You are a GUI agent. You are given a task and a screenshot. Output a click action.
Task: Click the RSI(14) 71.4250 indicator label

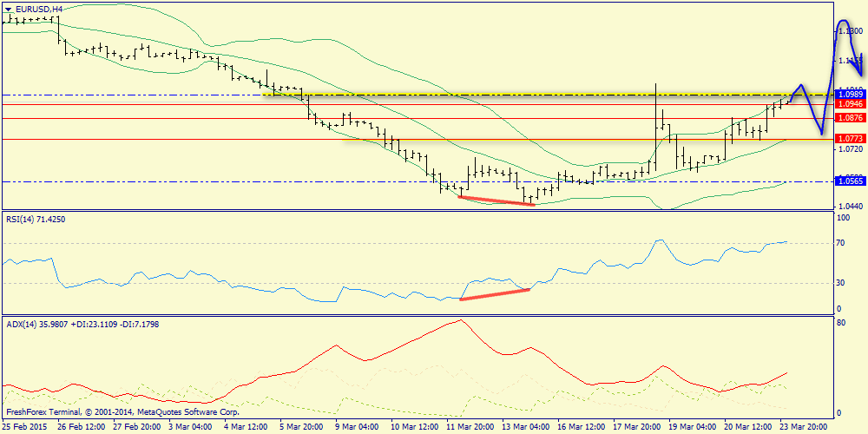click(35, 220)
